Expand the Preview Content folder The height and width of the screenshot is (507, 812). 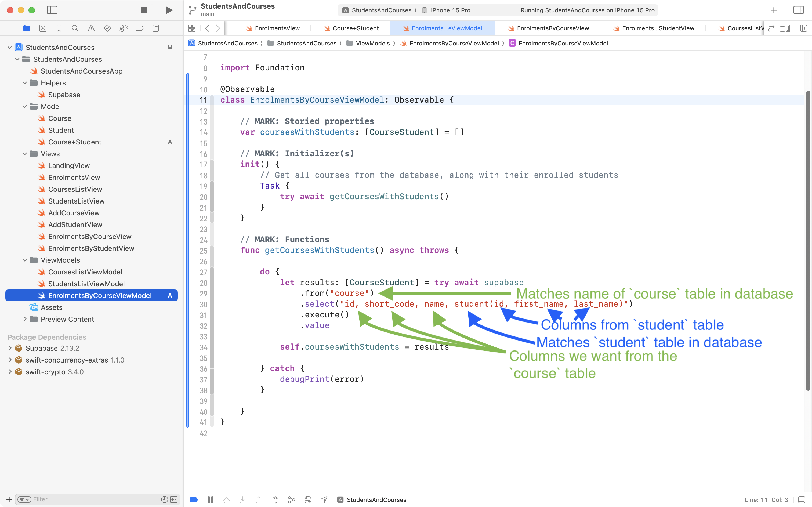(25, 319)
